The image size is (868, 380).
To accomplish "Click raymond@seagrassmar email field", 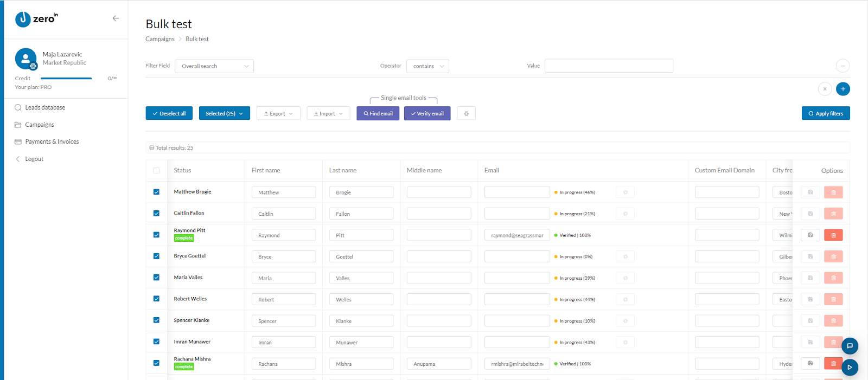I will pyautogui.click(x=517, y=235).
